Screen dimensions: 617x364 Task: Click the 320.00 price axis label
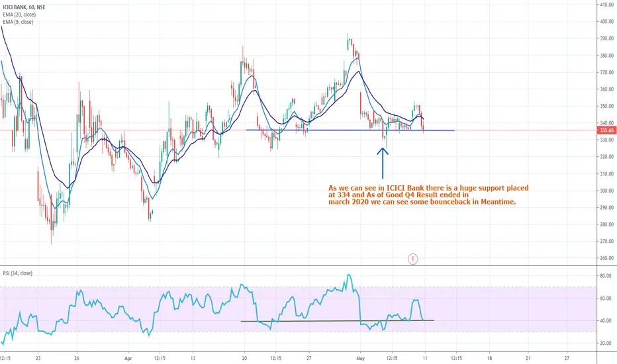(606, 157)
